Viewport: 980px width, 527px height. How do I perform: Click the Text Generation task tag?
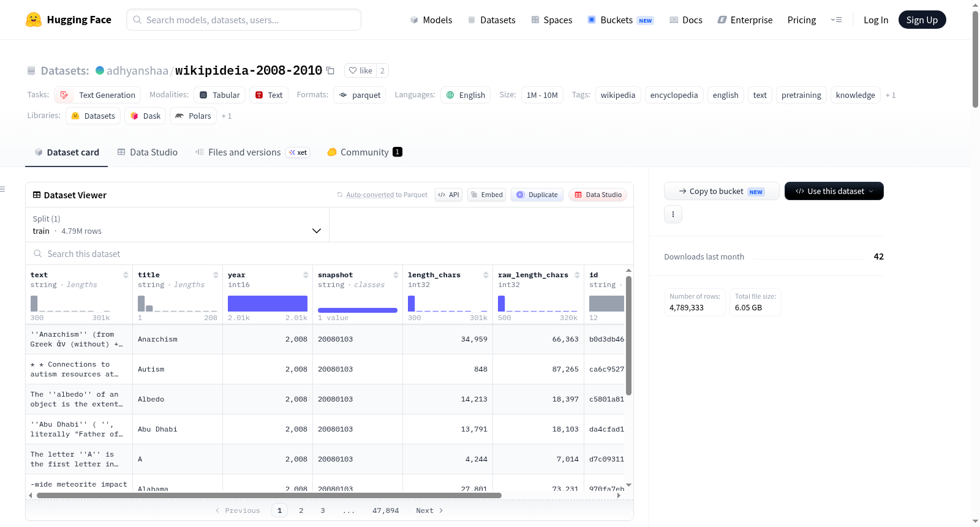click(97, 95)
